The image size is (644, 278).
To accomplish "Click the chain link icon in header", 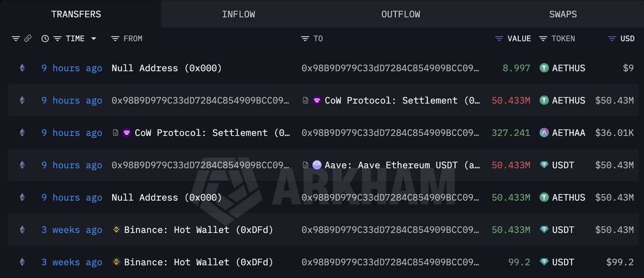I will pyautogui.click(x=28, y=39).
